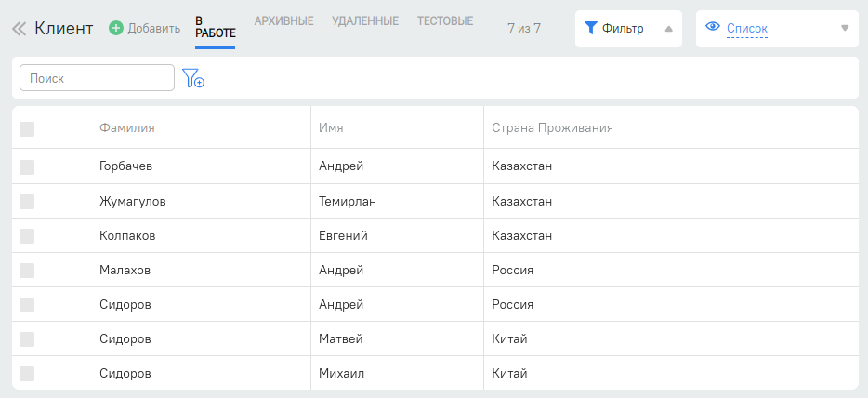Click the Страна Проживания column header
Image resolution: width=868 pixels, height=398 pixels.
pyautogui.click(x=552, y=128)
